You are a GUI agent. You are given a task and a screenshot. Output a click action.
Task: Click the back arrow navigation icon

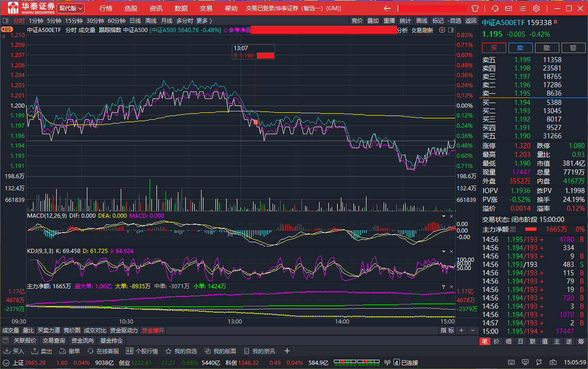click(387, 8)
